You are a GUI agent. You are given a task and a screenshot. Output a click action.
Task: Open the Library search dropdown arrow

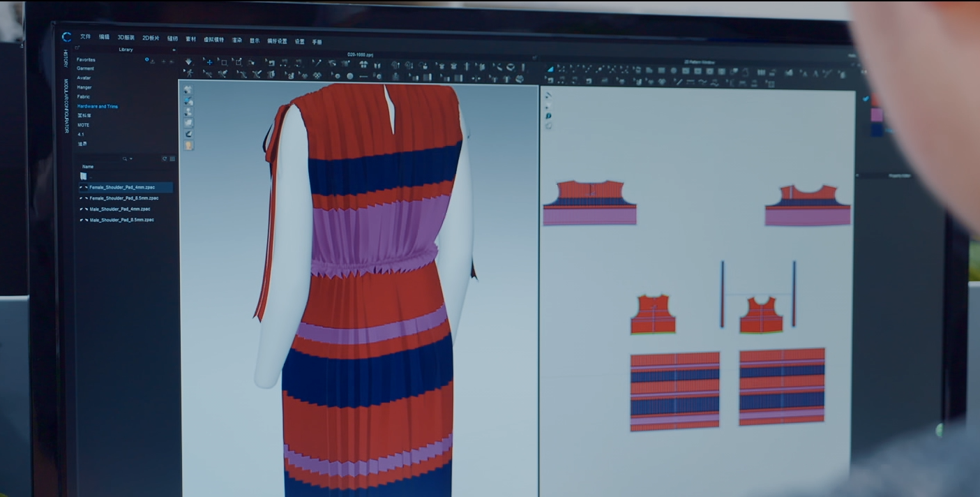click(x=130, y=159)
